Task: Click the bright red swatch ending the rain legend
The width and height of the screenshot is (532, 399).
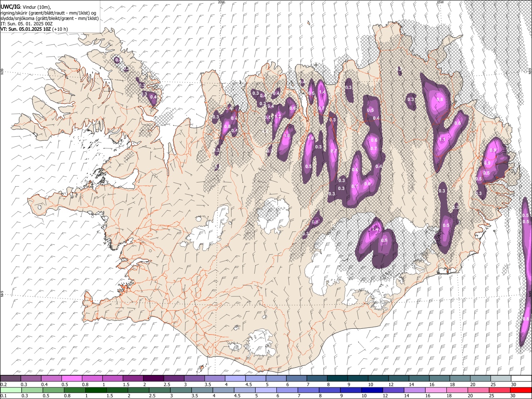Action: (520, 390)
